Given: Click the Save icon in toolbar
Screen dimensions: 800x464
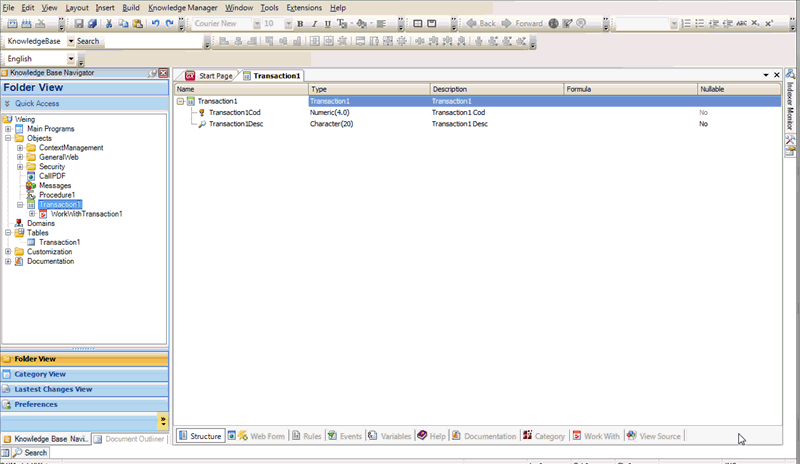Looking at the screenshot, I should (x=79, y=23).
